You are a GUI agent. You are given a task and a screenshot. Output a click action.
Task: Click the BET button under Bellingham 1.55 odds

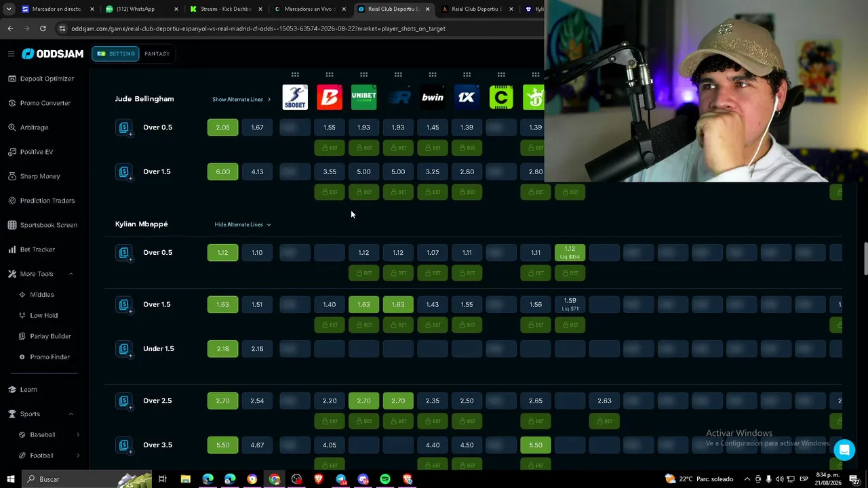(330, 148)
